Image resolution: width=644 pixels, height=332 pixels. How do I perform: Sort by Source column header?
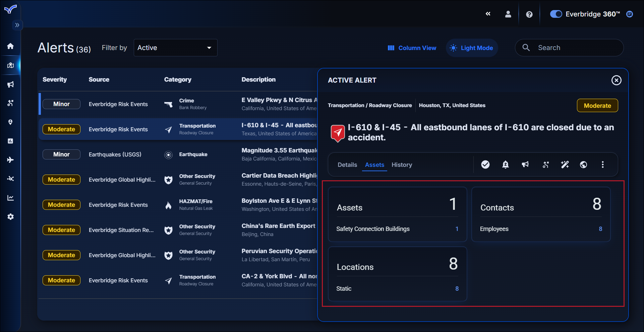coord(99,80)
